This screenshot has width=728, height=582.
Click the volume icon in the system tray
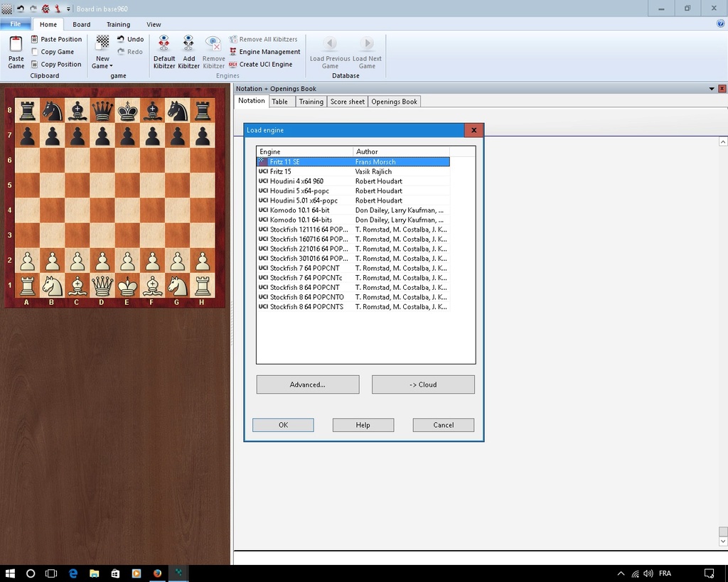pyautogui.click(x=648, y=573)
